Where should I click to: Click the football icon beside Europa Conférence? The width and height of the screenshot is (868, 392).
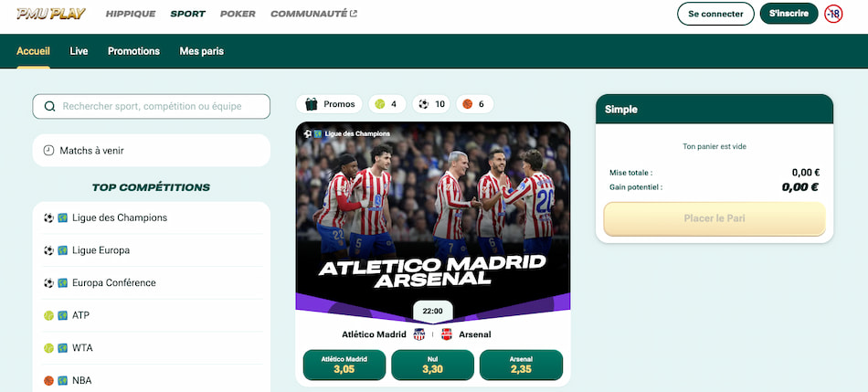pyautogui.click(x=48, y=283)
